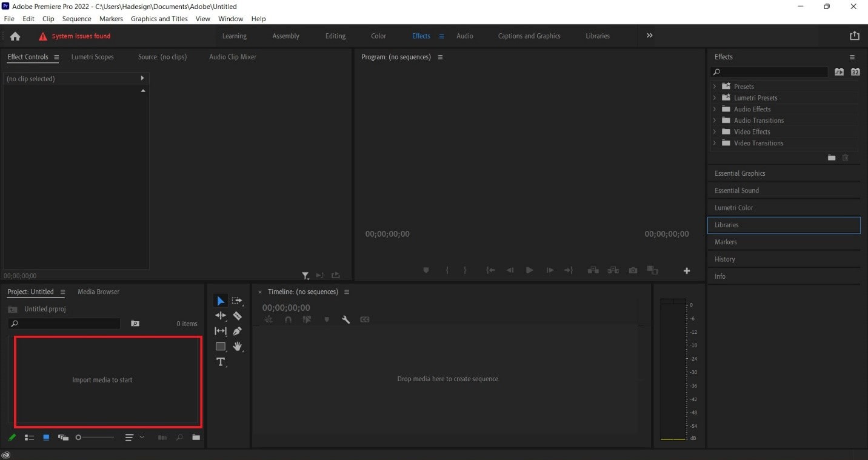
Task: Select the Pen tool
Action: [x=237, y=331]
